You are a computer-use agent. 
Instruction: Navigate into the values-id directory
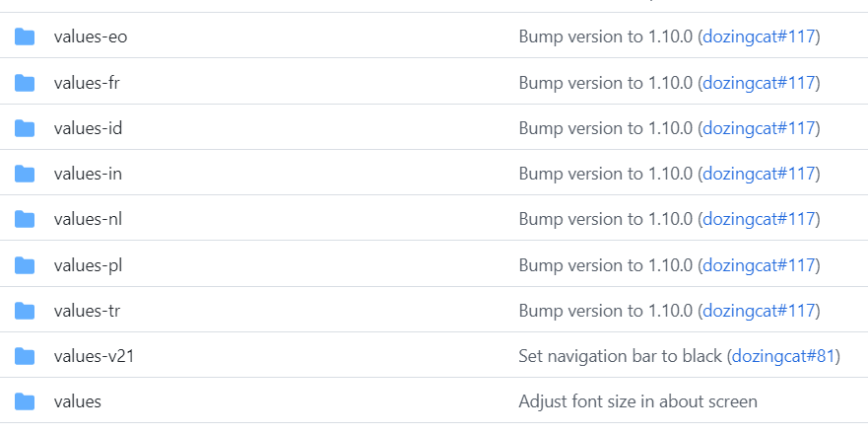tap(88, 128)
